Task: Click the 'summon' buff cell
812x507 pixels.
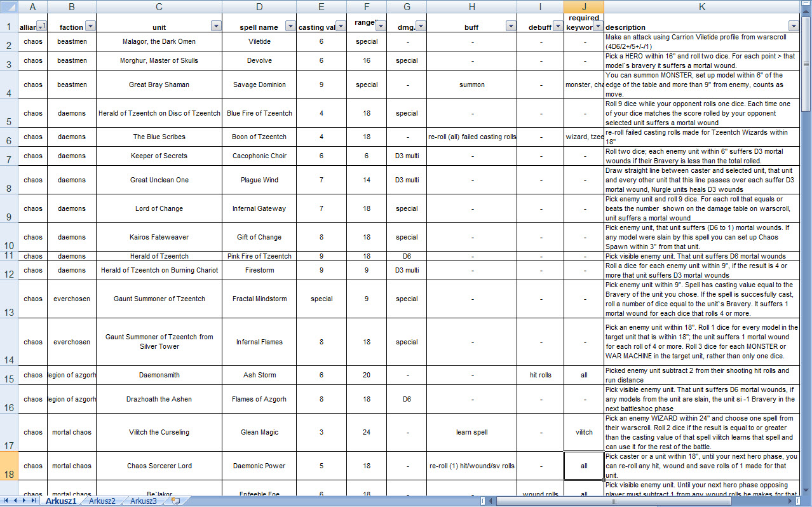Action: pos(471,84)
